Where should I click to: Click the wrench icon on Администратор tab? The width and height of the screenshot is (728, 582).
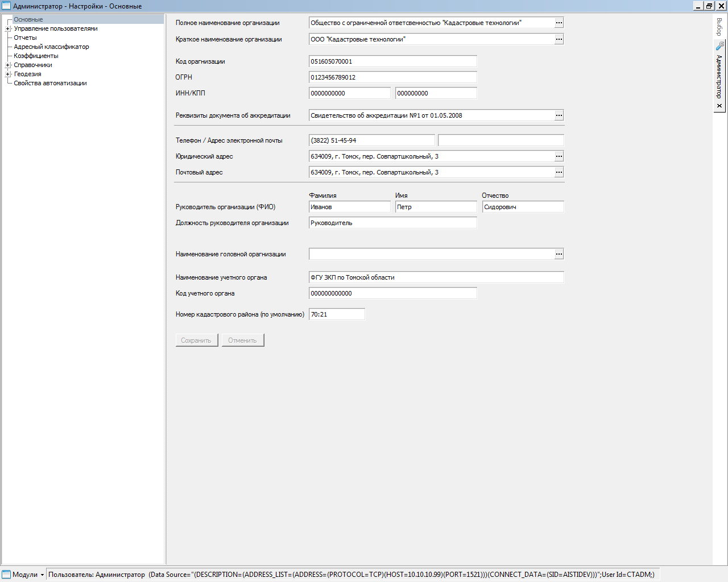[x=719, y=47]
